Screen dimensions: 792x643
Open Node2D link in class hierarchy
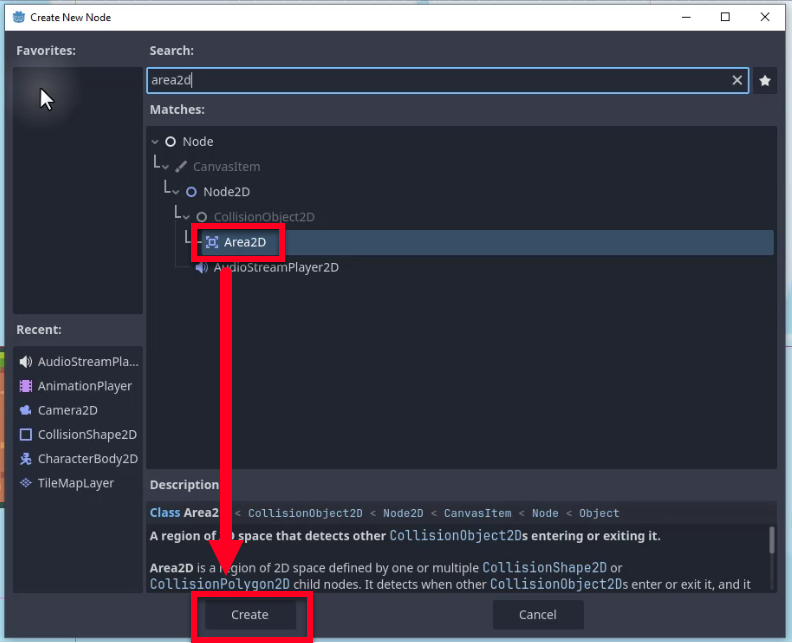(403, 513)
